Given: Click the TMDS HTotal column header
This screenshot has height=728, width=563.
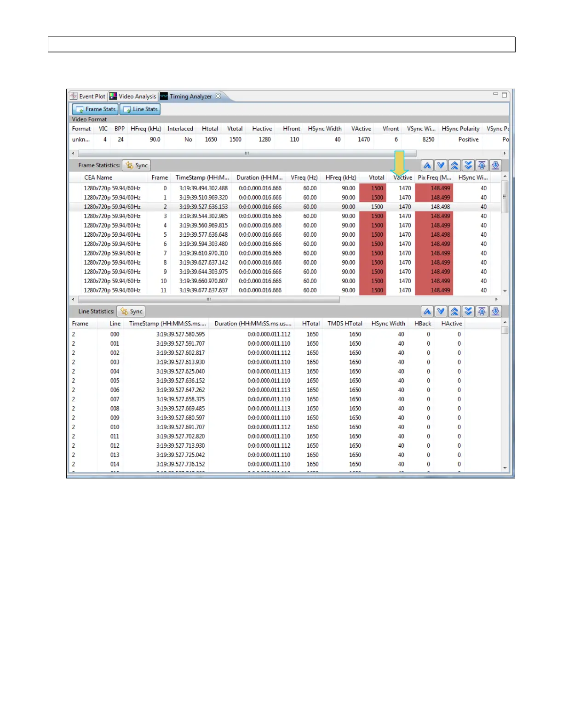Looking at the screenshot, I should coord(345,324).
